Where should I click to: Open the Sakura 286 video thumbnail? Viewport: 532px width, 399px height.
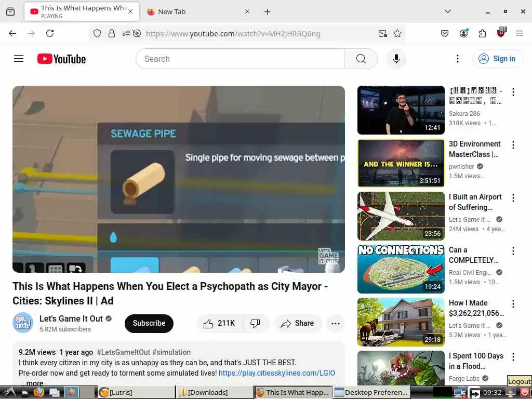click(401, 110)
